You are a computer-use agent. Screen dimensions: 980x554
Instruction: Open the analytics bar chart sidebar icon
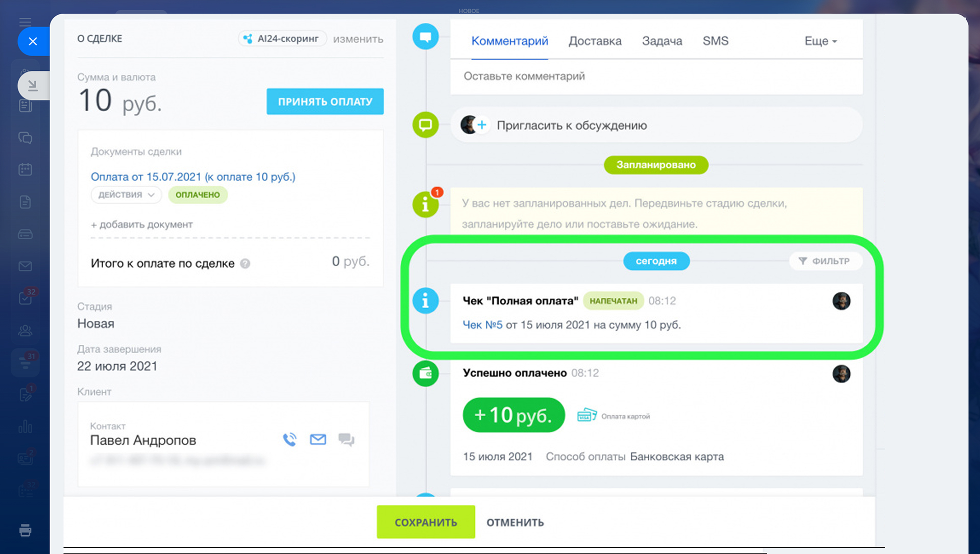tap(25, 426)
